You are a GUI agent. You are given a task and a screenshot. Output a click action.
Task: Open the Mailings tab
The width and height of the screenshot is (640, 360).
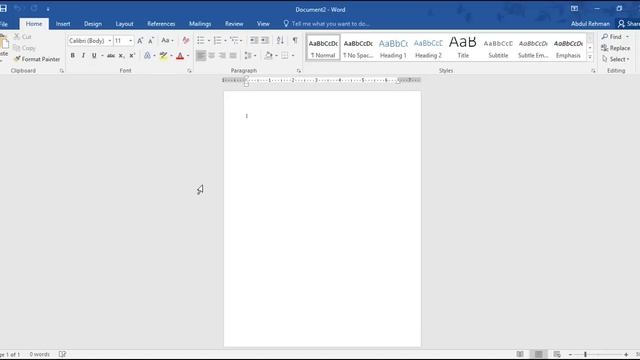200,24
